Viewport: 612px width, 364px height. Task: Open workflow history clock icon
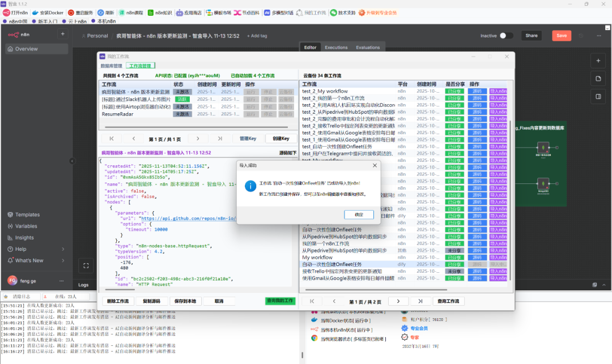click(x=580, y=36)
